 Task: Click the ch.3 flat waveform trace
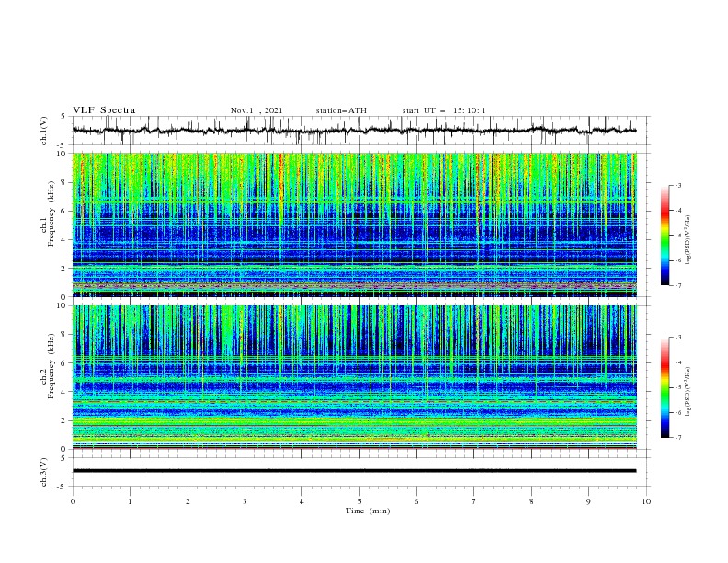[354, 471]
